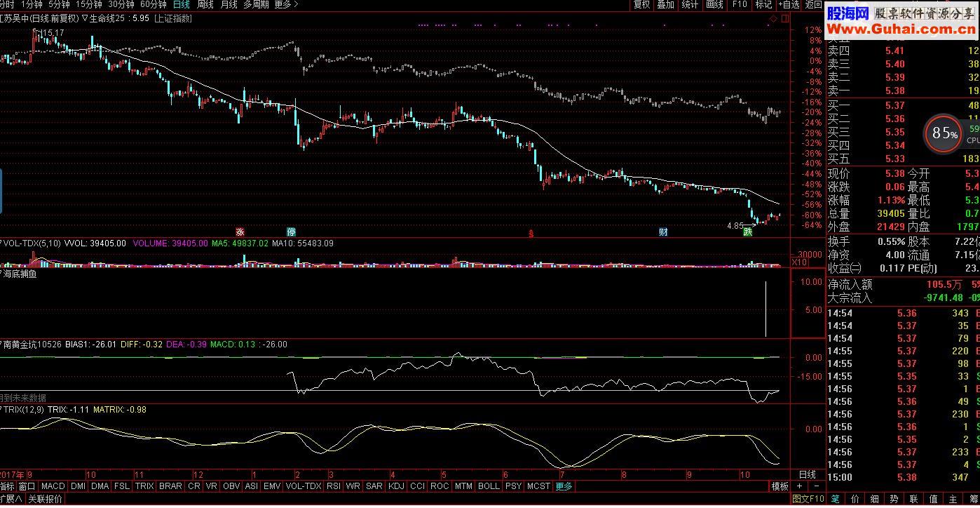Open the 多周期 multi-period view
980x508 pixels.
pos(257,4)
